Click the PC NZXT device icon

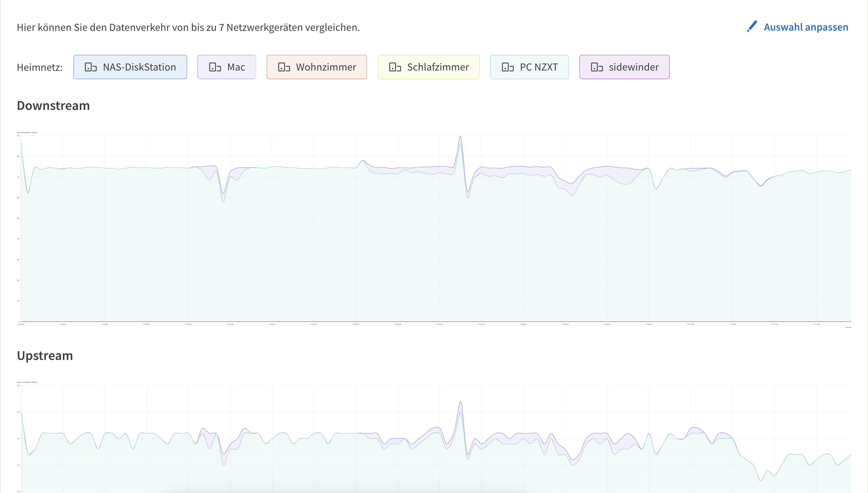(508, 67)
